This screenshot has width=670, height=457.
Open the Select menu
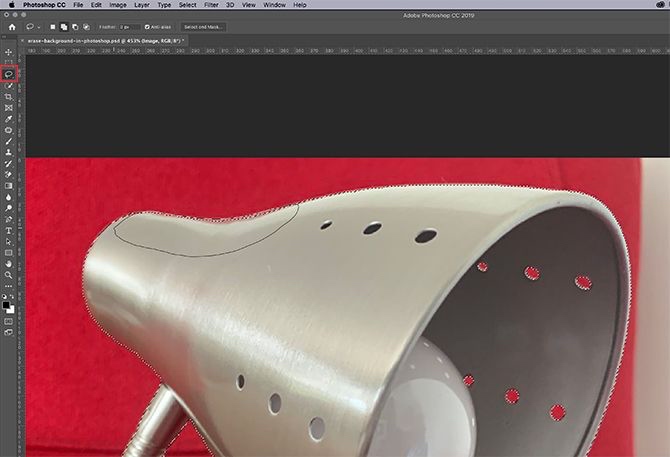[x=188, y=5]
